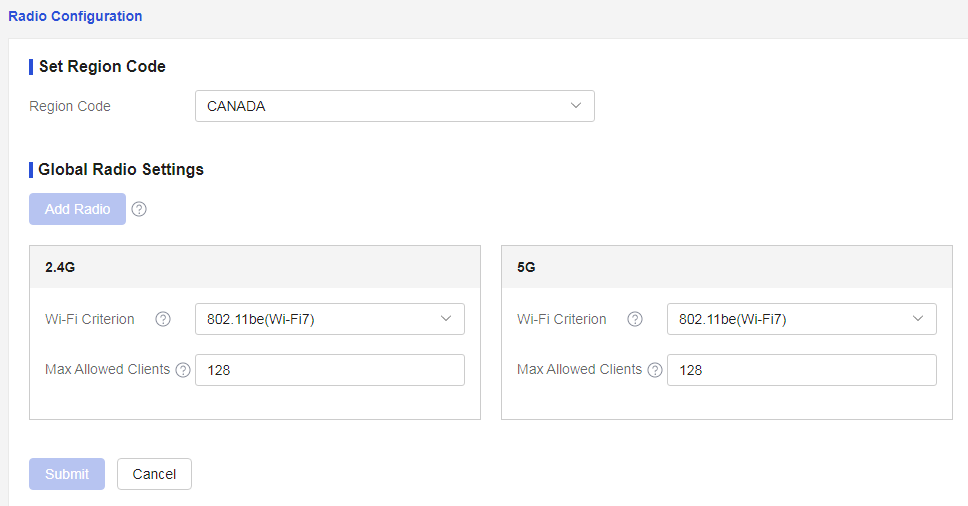This screenshot has height=506, width=968.
Task: Click the 2.4G Wi-Fi Criterion chevron arrow
Action: [x=446, y=318]
